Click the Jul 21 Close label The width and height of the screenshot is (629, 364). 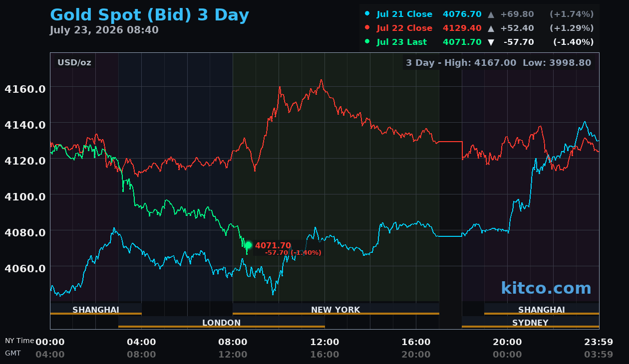tap(404, 14)
